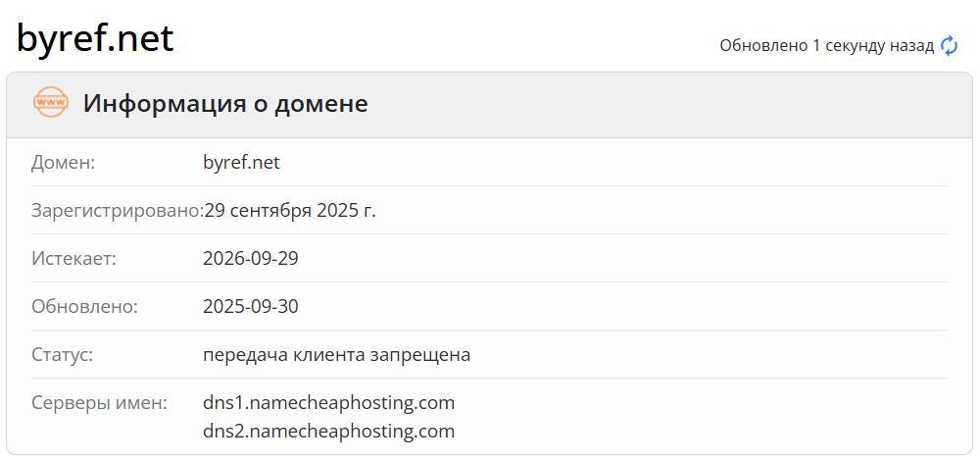Image resolution: width=980 pixels, height=463 pixels.
Task: Click the orange www globe icon
Action: (51, 102)
